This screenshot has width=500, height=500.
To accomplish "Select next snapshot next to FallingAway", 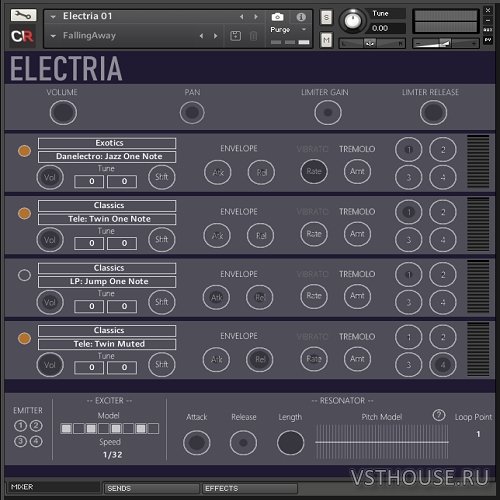I will pos(216,36).
